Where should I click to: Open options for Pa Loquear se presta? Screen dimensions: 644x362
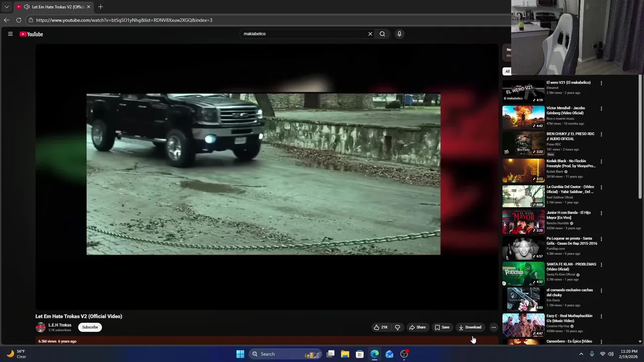601,239
